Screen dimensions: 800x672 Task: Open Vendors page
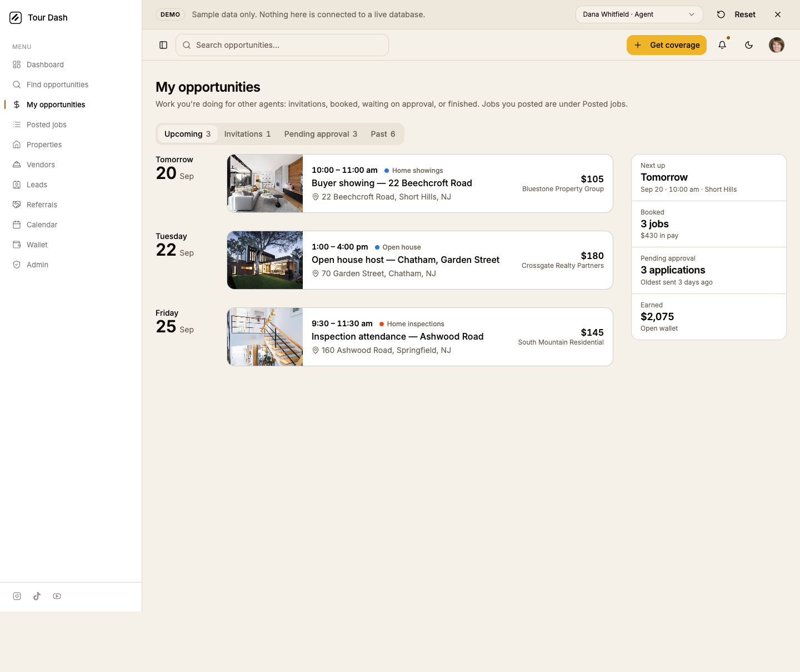(71, 165)
